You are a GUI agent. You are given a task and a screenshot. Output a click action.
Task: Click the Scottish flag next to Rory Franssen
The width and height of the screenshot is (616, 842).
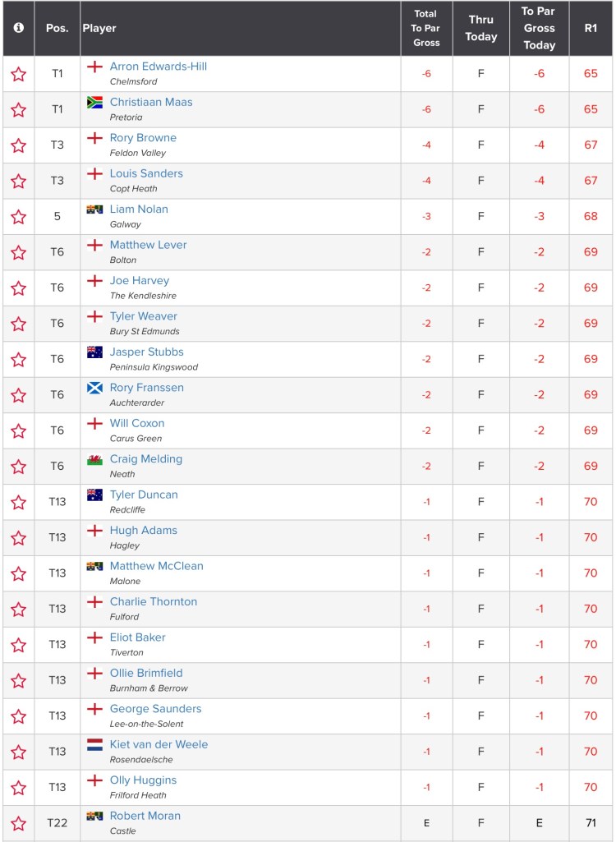(94, 388)
